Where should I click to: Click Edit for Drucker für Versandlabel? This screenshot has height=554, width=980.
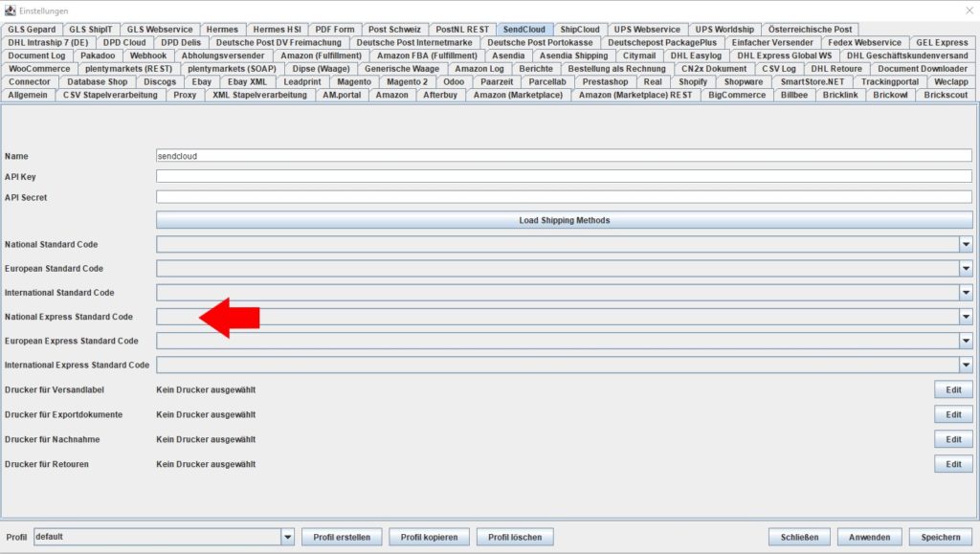pos(953,389)
